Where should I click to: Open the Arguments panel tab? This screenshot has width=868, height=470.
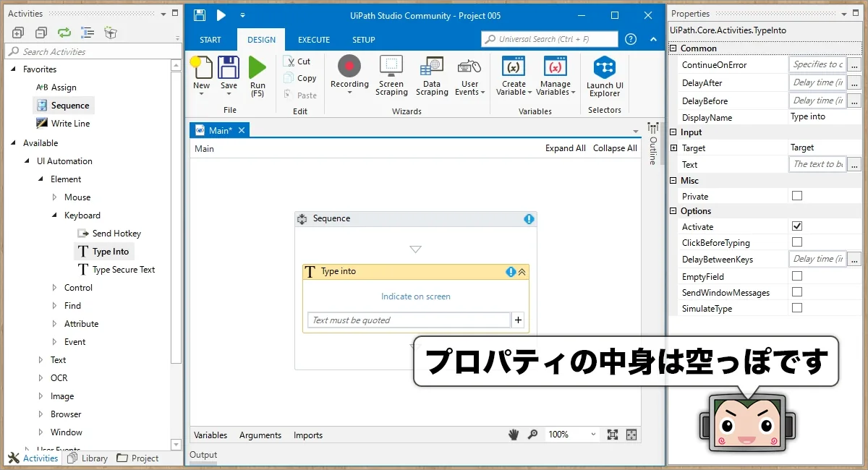click(x=260, y=435)
